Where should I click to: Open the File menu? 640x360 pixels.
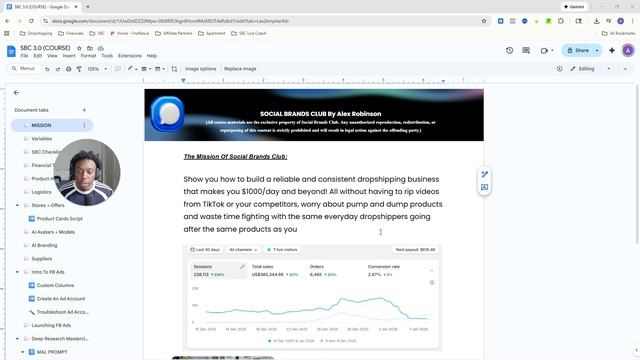(24, 56)
